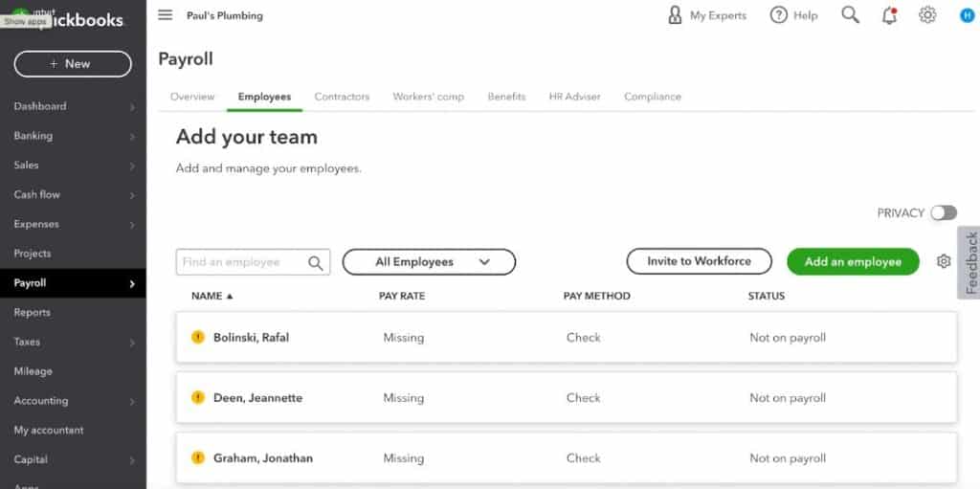Open employee list settings gear
This screenshot has width=980, height=489.
(x=944, y=261)
